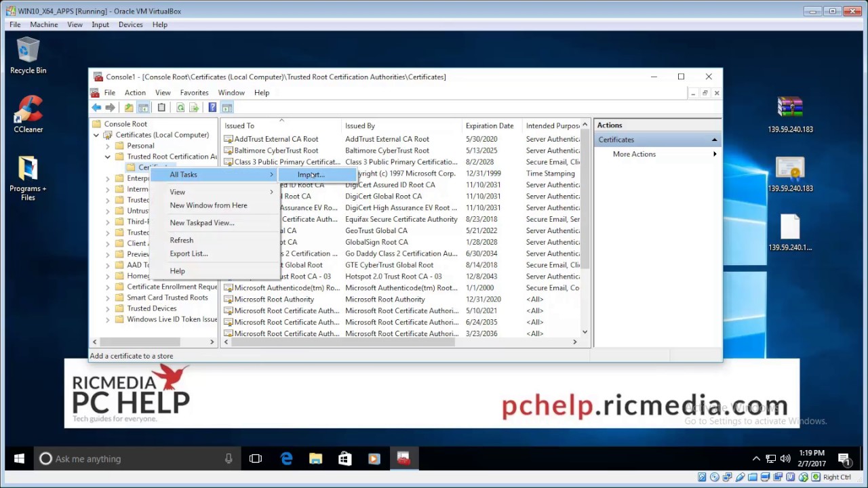Click the Back arrow in the MMC toolbar
This screenshot has height=488, width=868.
(x=96, y=108)
